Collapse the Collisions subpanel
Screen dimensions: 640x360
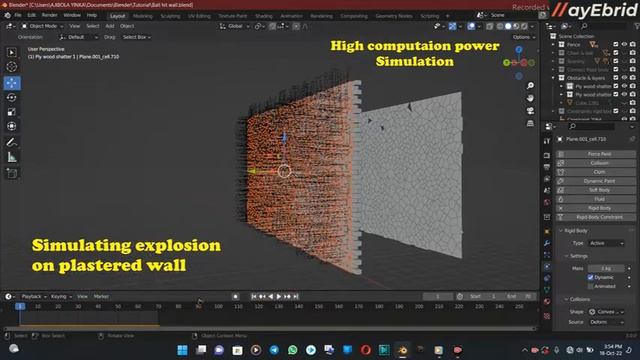click(567, 299)
